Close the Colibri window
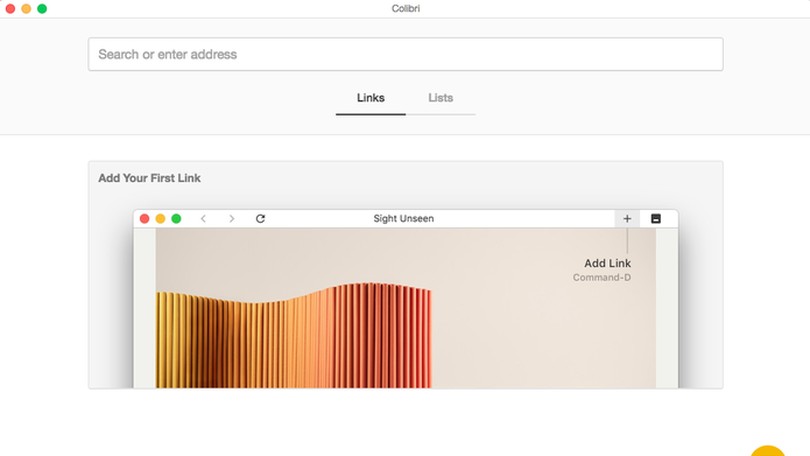Screen dimensions: 810x456 [x=10, y=8]
